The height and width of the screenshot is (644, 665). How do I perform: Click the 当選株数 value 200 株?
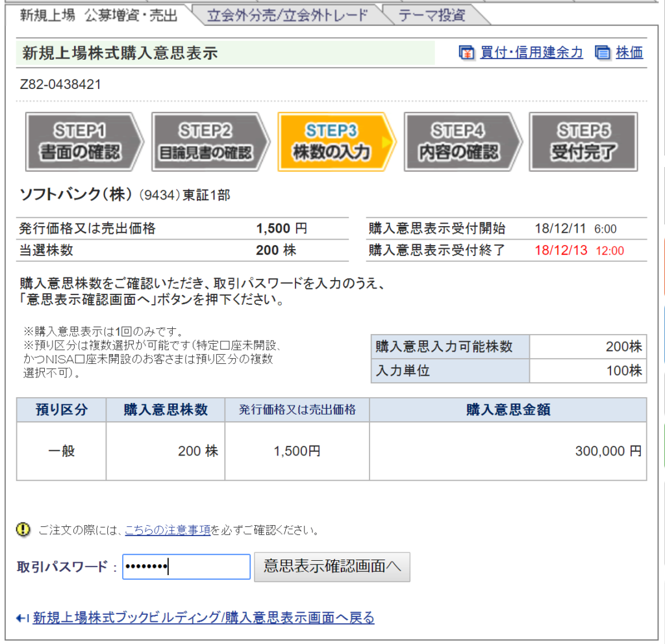click(x=275, y=250)
